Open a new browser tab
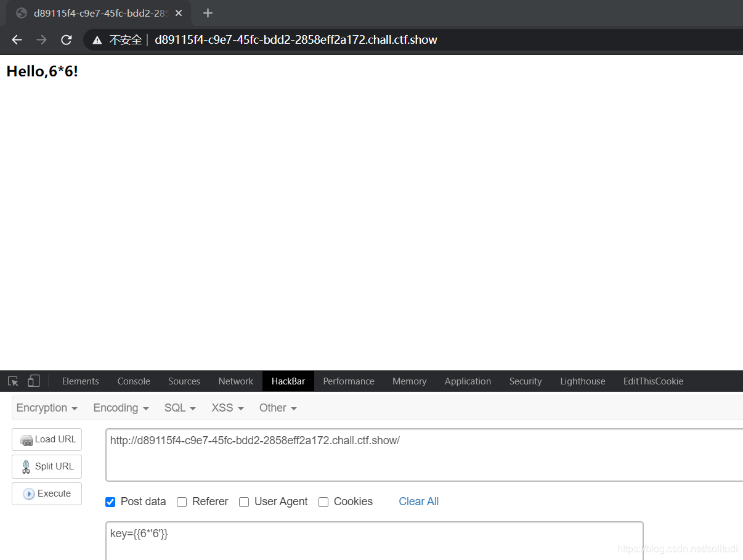Viewport: 743px width, 560px height. tap(208, 13)
